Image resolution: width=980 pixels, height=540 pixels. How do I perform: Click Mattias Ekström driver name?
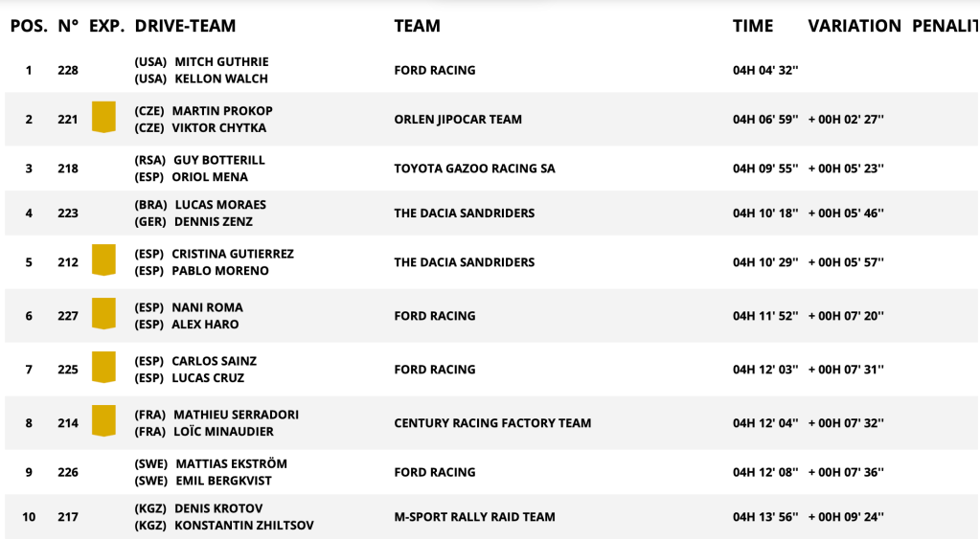231,463
